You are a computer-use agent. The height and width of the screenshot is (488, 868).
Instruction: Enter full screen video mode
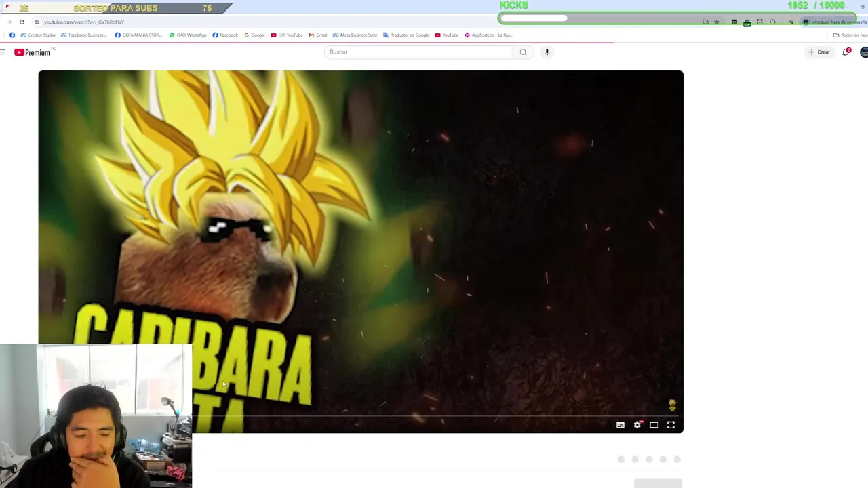[671, 425]
